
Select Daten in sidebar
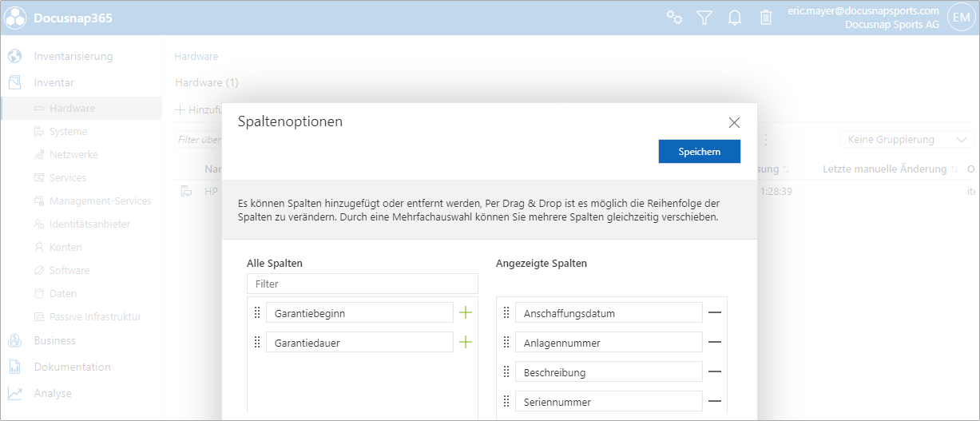pyautogui.click(x=63, y=294)
